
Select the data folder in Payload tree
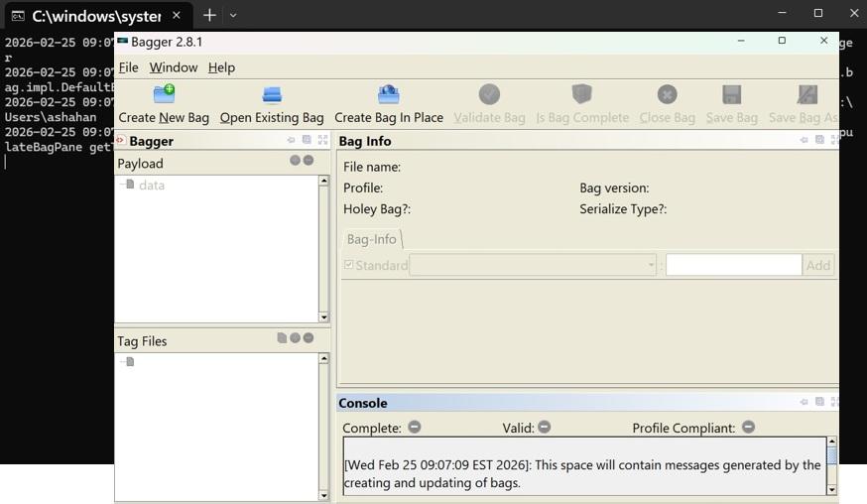click(x=152, y=185)
